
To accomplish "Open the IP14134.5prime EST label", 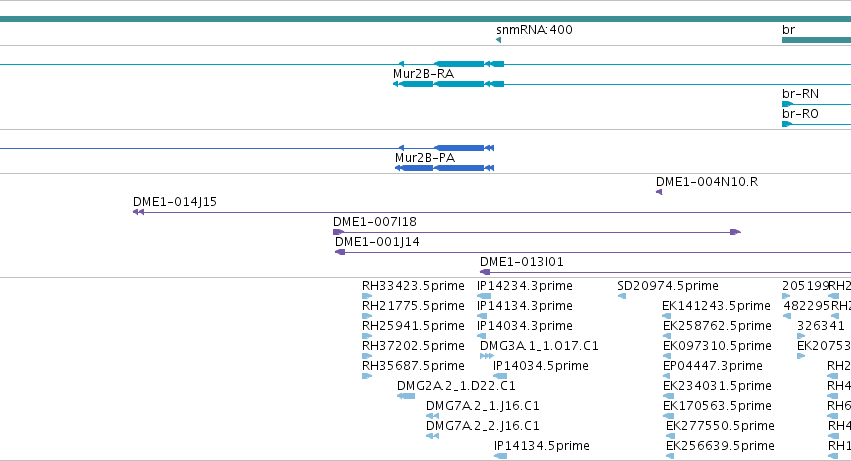I will point(542,446).
